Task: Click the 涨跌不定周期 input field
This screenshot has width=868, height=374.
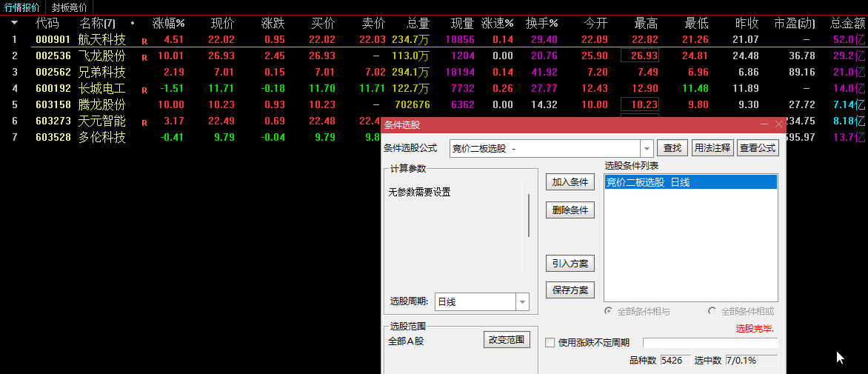Action: 710,343
